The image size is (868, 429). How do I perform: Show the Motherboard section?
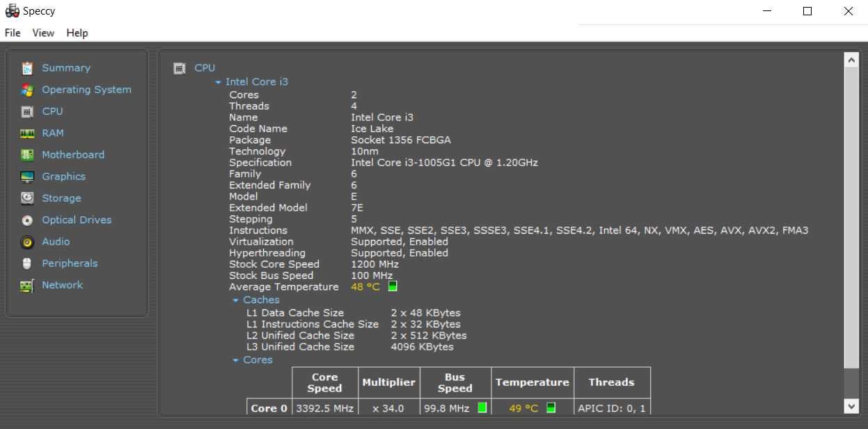point(73,154)
